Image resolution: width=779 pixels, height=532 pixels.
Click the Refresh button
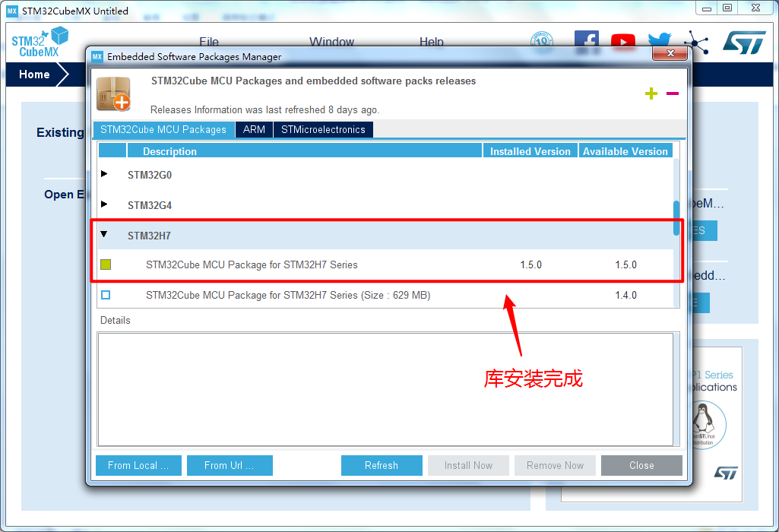pyautogui.click(x=382, y=465)
